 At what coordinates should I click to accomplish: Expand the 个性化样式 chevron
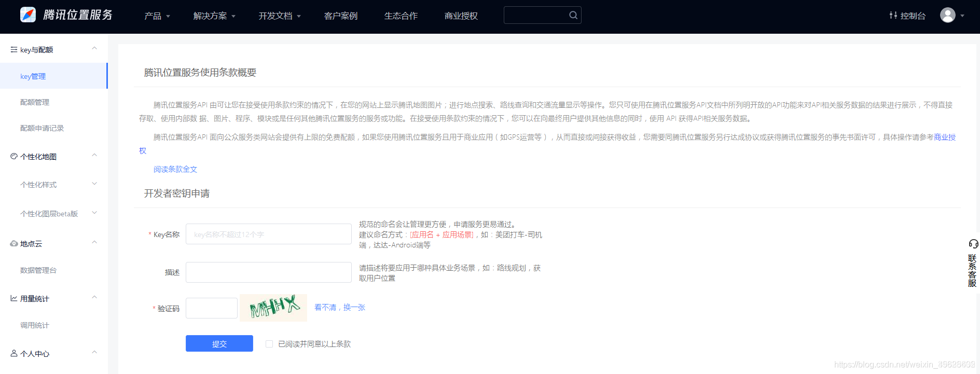tap(94, 184)
